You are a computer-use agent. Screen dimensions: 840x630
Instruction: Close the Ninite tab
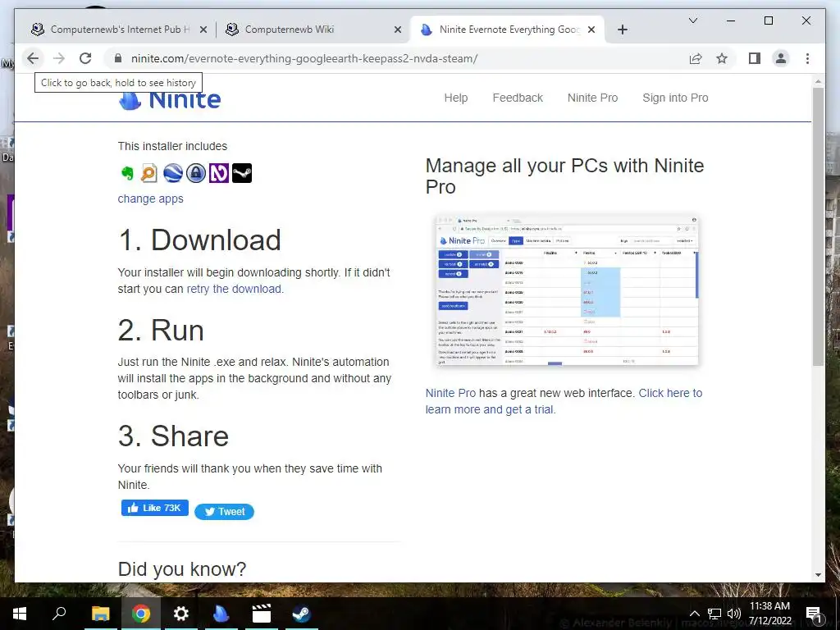(591, 30)
